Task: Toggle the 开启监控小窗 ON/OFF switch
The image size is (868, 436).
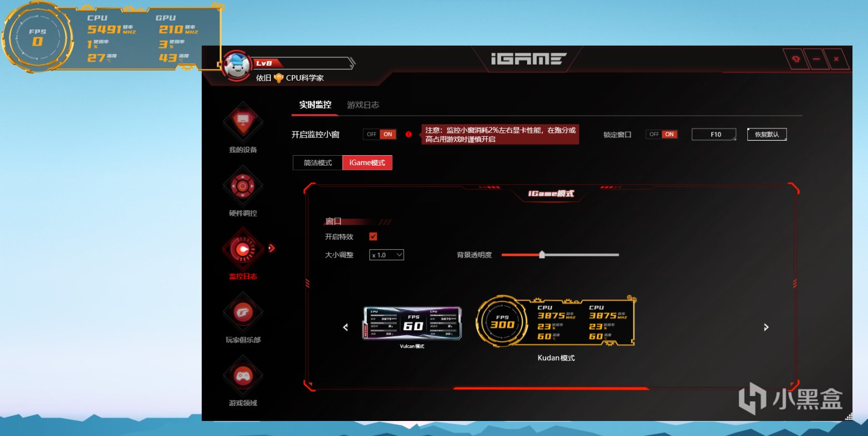Action: coord(380,134)
